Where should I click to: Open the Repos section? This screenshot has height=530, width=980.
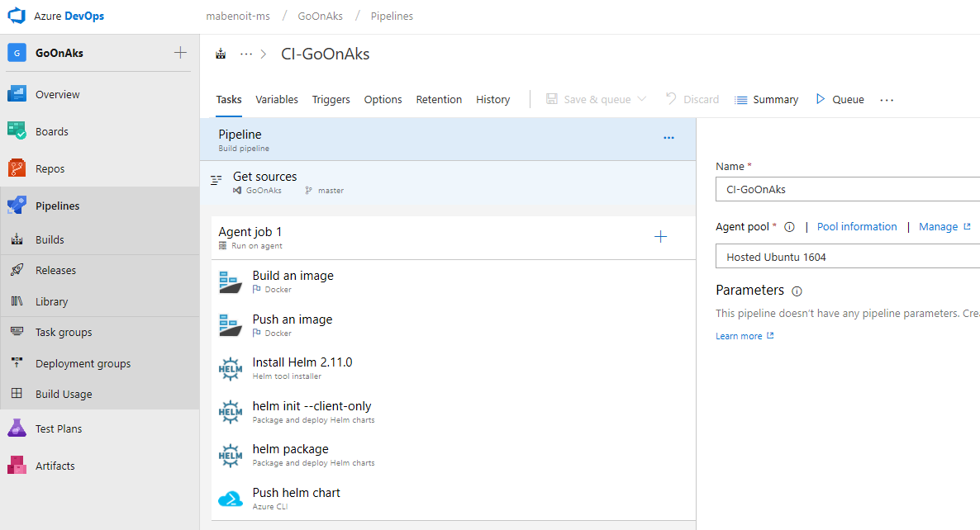(x=50, y=168)
